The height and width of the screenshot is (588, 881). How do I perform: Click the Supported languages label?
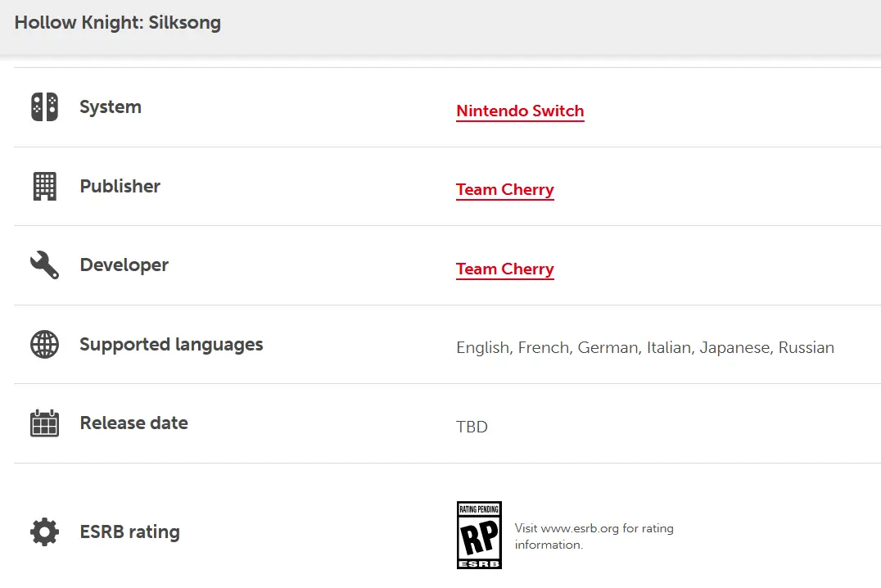click(171, 345)
